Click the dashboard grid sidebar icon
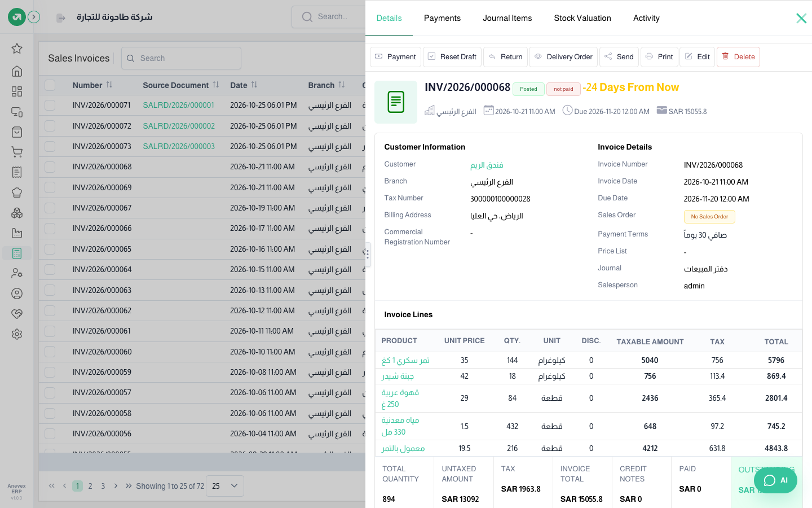 coord(17,91)
